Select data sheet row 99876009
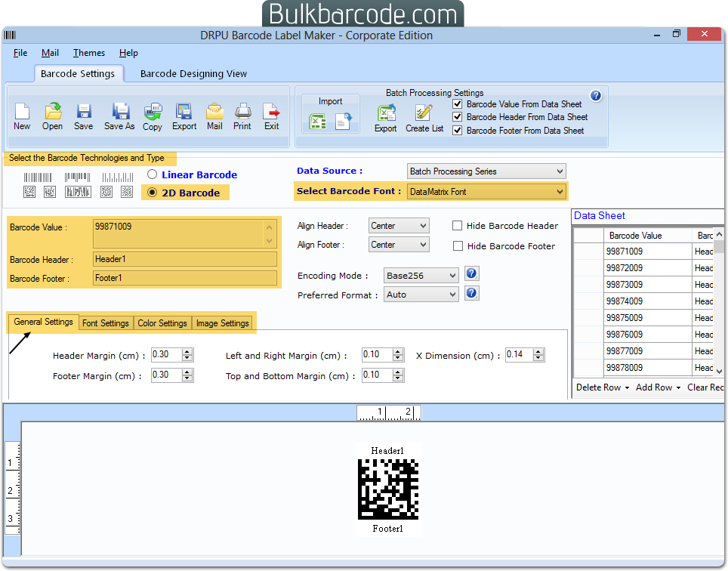Image resolution: width=728 pixels, height=571 pixels. (648, 335)
